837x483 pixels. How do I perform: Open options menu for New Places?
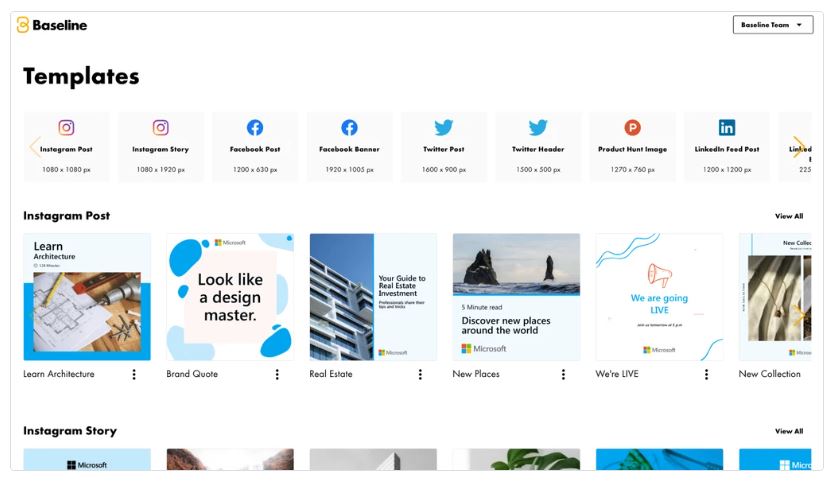pyautogui.click(x=563, y=374)
